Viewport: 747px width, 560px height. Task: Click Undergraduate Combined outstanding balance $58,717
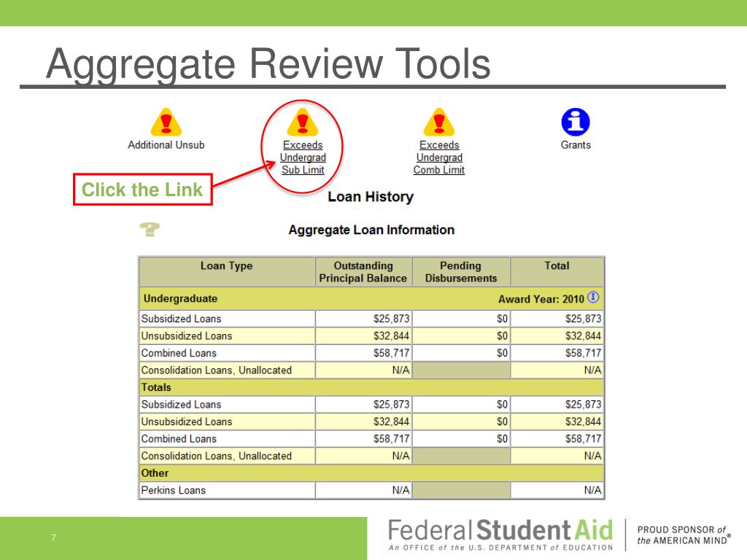(x=391, y=353)
